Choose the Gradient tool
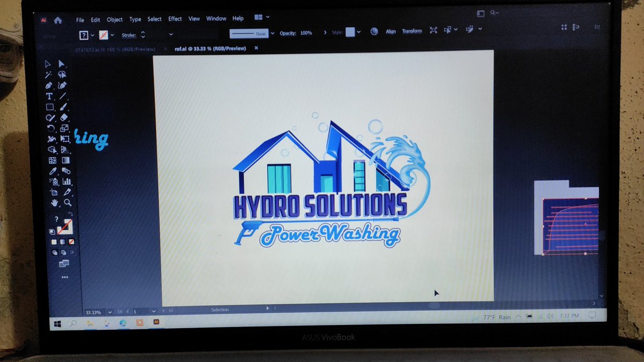Image resolution: width=644 pixels, height=362 pixels. click(x=66, y=160)
